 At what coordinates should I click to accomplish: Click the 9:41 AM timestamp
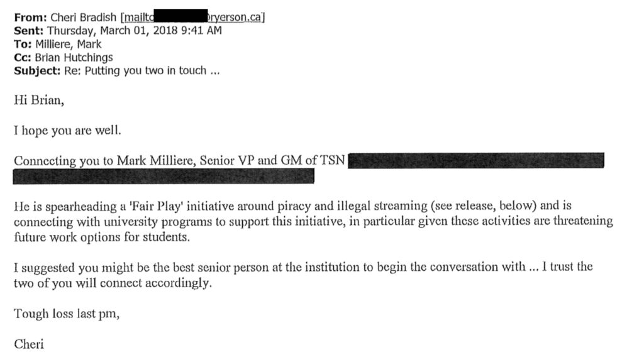pyautogui.click(x=201, y=30)
